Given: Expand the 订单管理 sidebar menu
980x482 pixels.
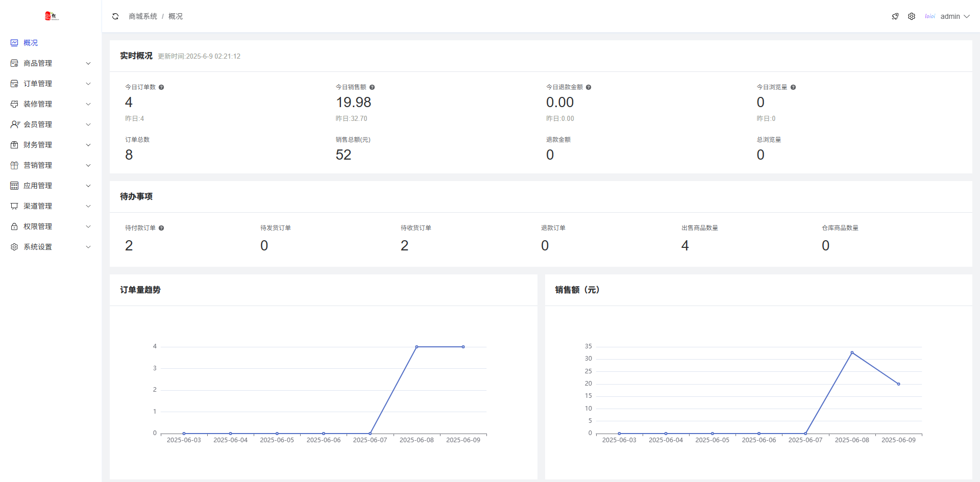Looking at the screenshot, I should pyautogui.click(x=51, y=84).
